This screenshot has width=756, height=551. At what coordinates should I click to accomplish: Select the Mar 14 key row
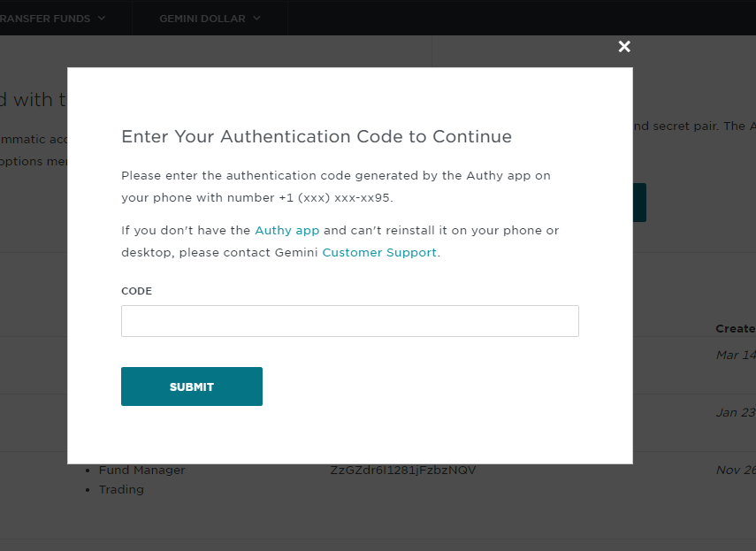736,355
